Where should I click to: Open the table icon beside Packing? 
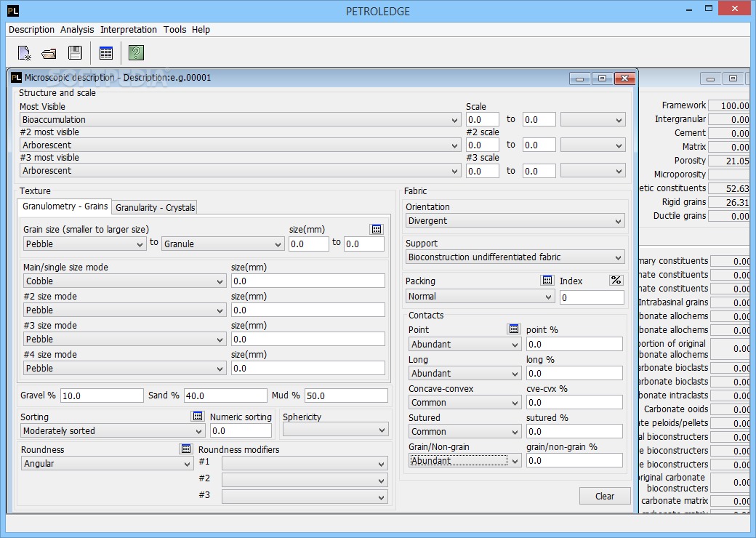tap(547, 280)
